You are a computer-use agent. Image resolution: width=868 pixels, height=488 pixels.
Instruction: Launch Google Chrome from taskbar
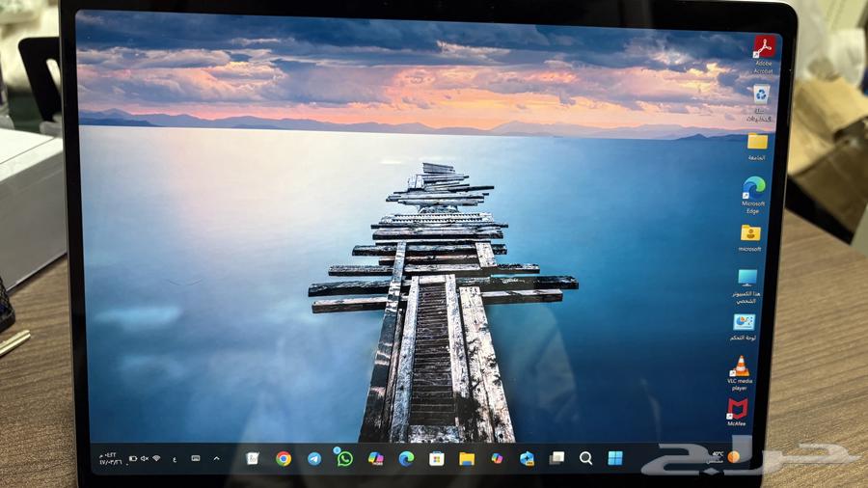point(284,459)
